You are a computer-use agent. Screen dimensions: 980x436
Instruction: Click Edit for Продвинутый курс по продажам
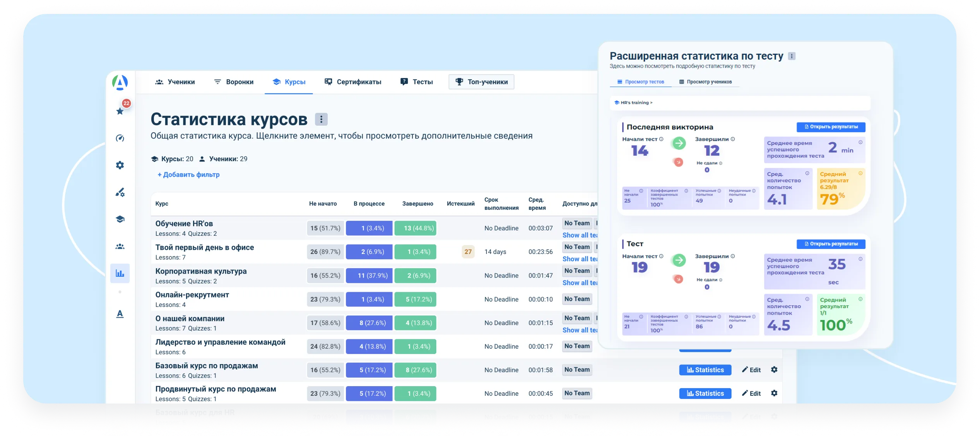click(751, 393)
